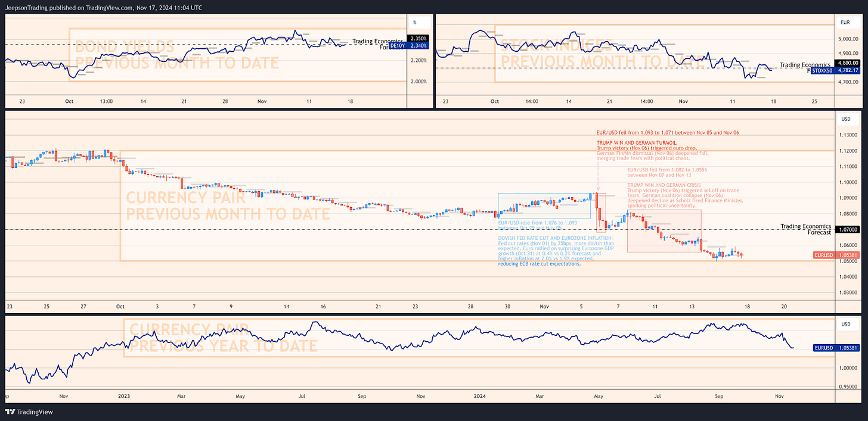
Task: Click the 1.13000 level on main price axis
Action: click(849, 135)
